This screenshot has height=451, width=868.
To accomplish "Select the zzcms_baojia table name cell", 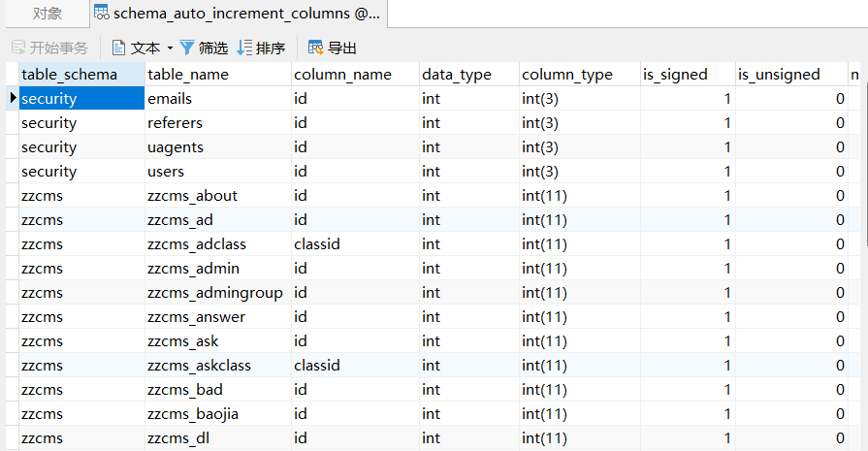I will [x=193, y=414].
